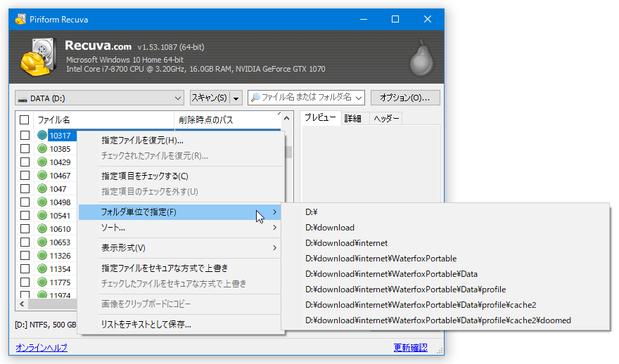Click the green status dot for 11326
Viewport: 619px width, 364px height.
click(x=42, y=256)
